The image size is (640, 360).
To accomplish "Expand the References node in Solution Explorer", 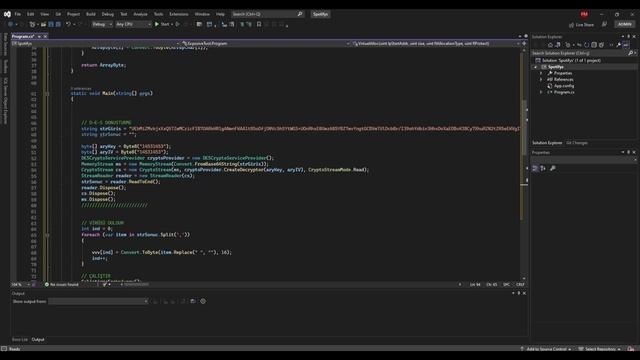I will tap(542, 80).
